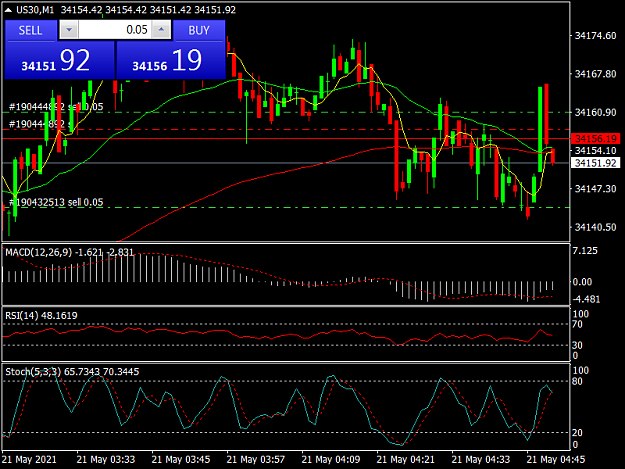Select the #190432513 sell 0.05 order label
625x469 pixels.
[x=56, y=202]
